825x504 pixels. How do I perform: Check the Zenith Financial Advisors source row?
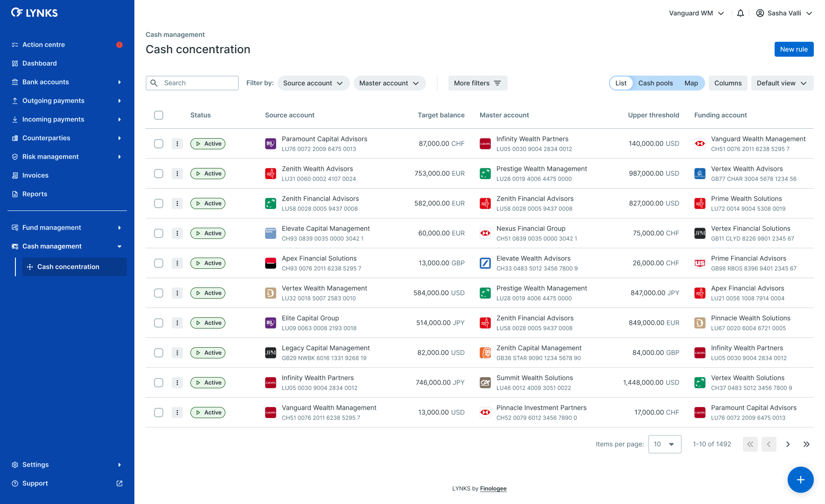pos(159,203)
